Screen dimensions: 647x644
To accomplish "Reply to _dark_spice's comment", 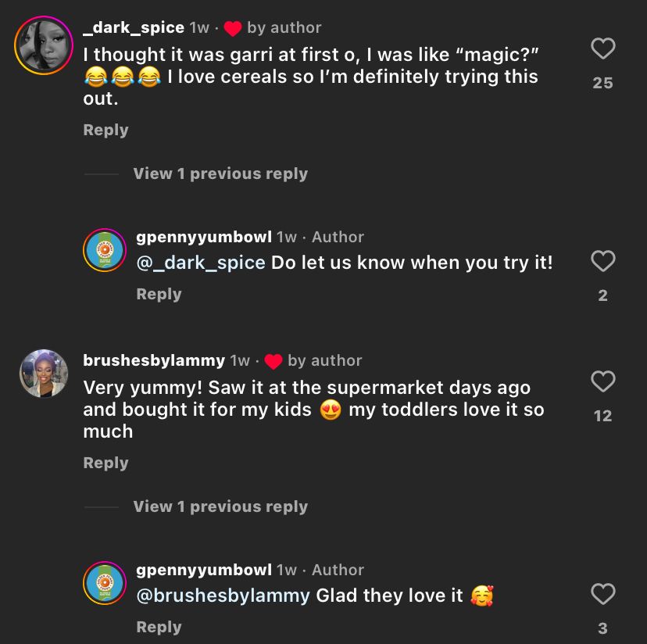I will [105, 130].
